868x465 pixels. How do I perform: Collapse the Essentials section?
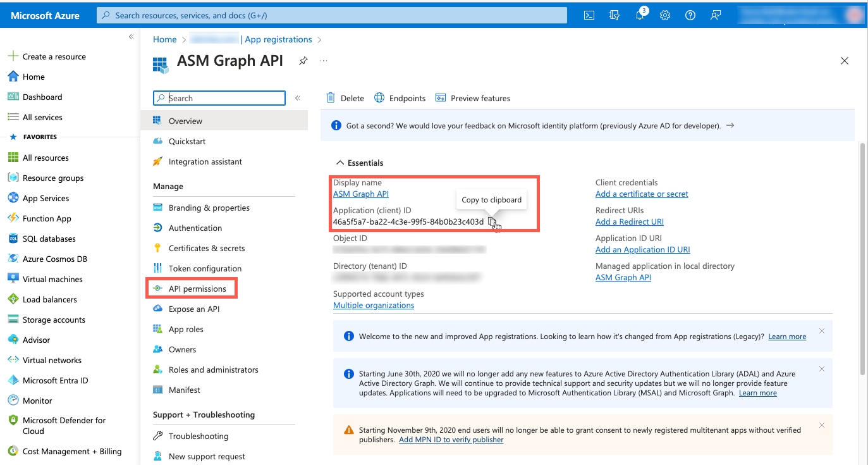340,163
